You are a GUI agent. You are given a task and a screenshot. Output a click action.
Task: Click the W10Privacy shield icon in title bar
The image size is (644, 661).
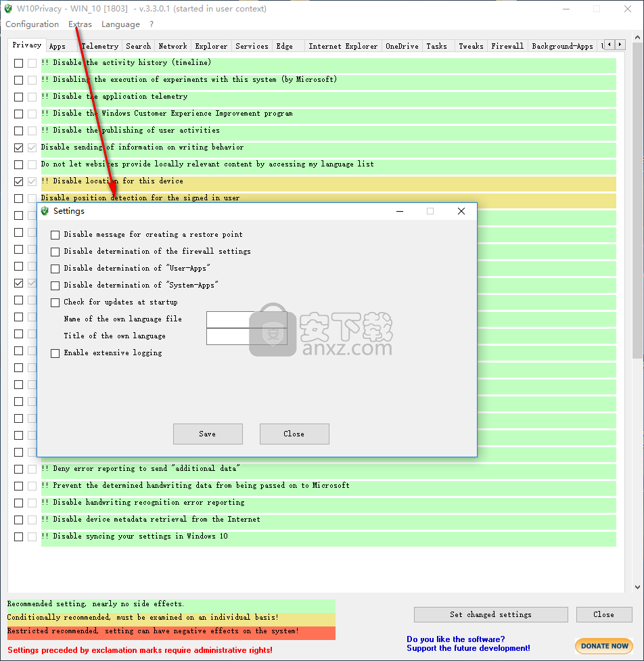pyautogui.click(x=8, y=8)
